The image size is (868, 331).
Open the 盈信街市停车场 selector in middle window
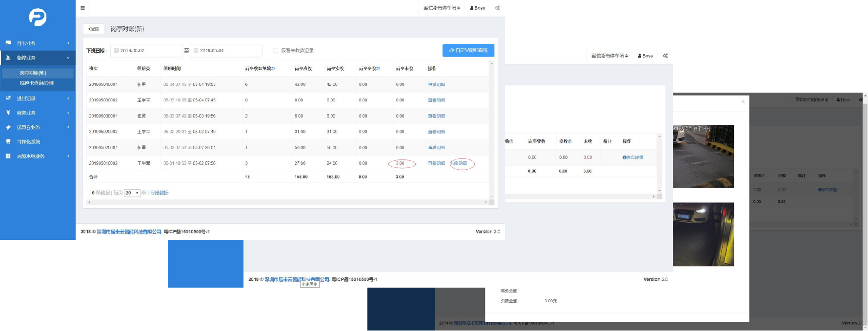coord(610,56)
